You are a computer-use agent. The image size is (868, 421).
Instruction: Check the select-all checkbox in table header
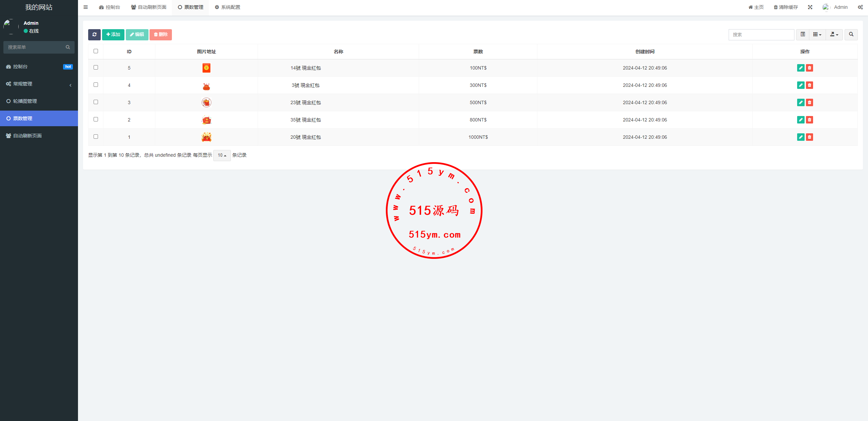coord(96,51)
